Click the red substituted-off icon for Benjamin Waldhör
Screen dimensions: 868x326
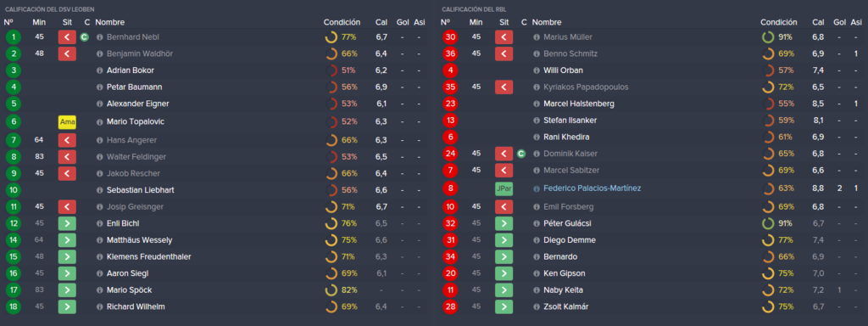coord(67,53)
